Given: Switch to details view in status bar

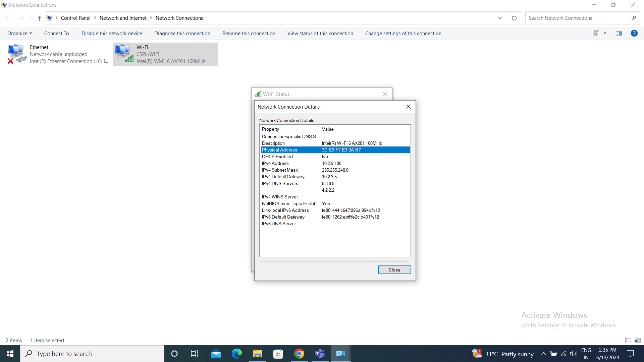Looking at the screenshot, I should [x=628, y=340].
